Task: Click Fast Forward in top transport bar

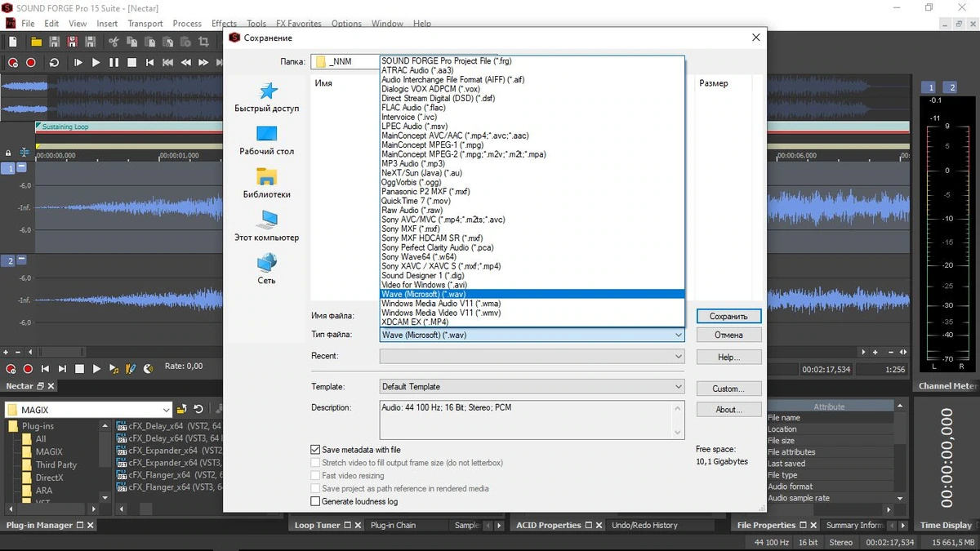Action: click(203, 62)
